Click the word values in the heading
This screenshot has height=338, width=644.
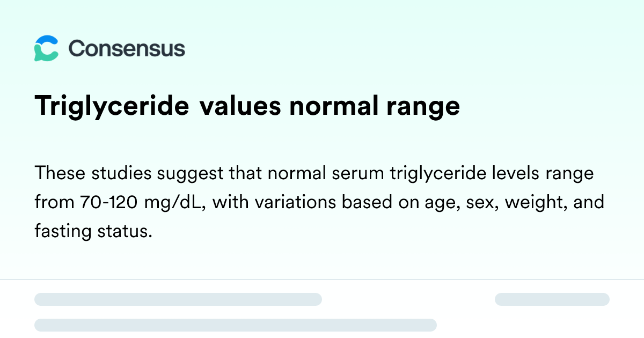pos(240,106)
